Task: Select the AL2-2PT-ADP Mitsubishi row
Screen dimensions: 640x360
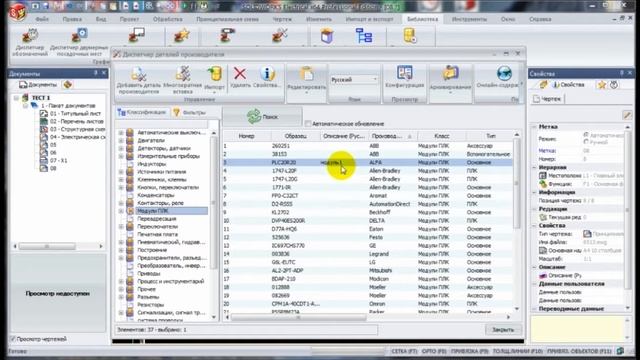Action: (x=367, y=270)
